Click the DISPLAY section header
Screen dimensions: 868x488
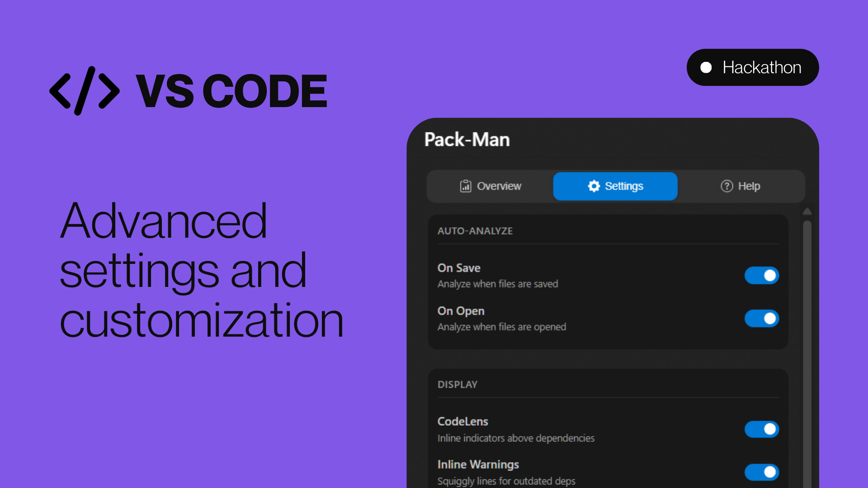(457, 385)
